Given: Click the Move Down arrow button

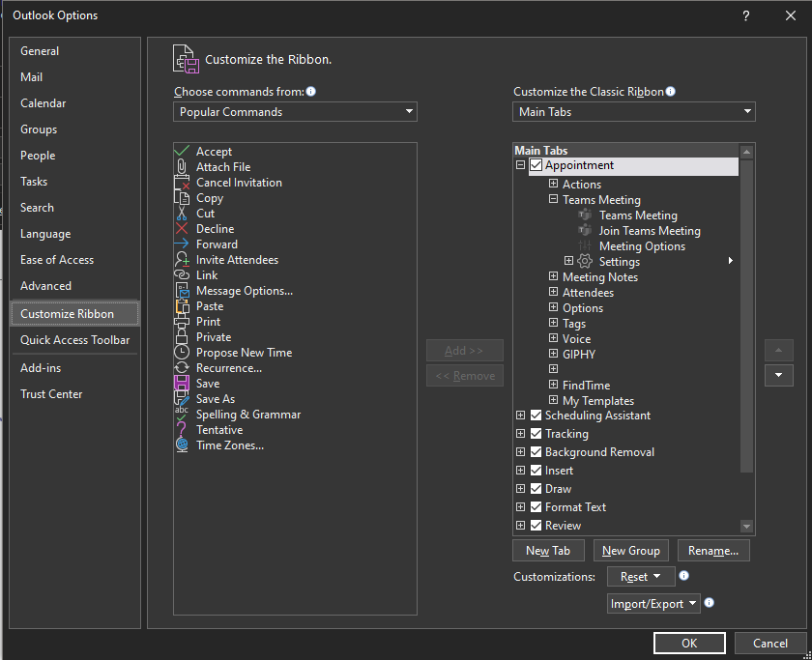Looking at the screenshot, I should click(x=778, y=375).
